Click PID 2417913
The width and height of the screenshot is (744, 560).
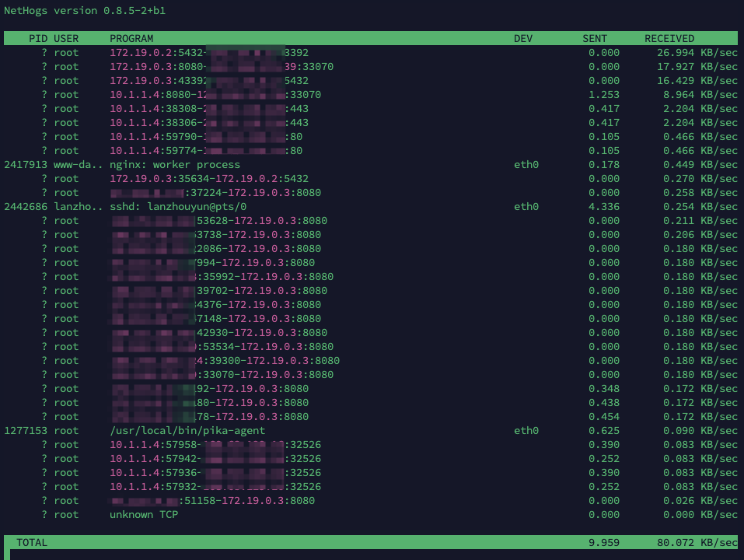(26, 165)
